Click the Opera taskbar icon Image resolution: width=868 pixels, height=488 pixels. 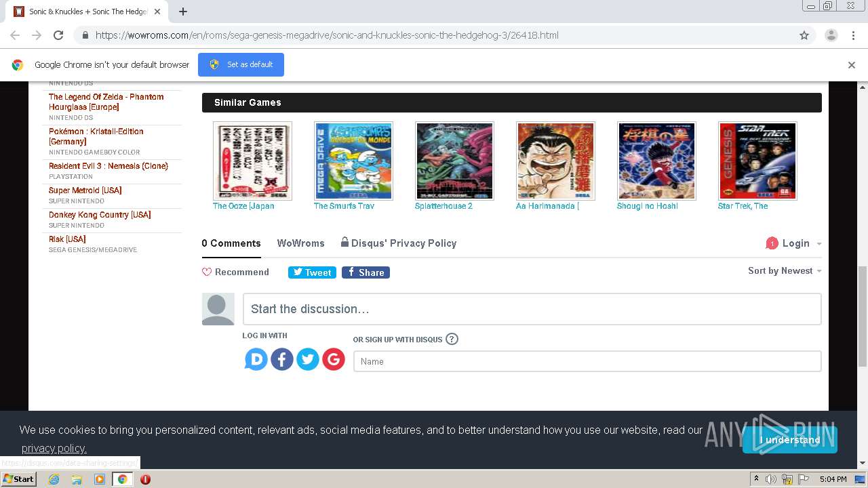point(145,479)
